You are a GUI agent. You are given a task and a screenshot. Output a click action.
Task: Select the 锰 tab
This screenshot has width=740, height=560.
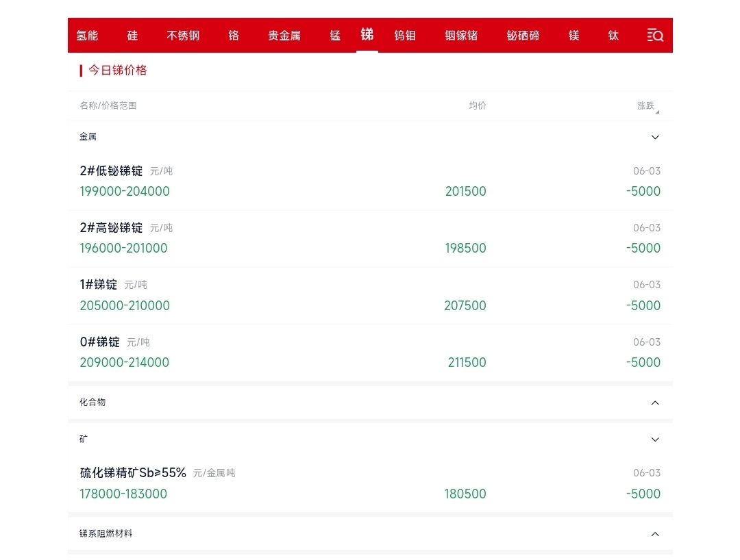(335, 36)
